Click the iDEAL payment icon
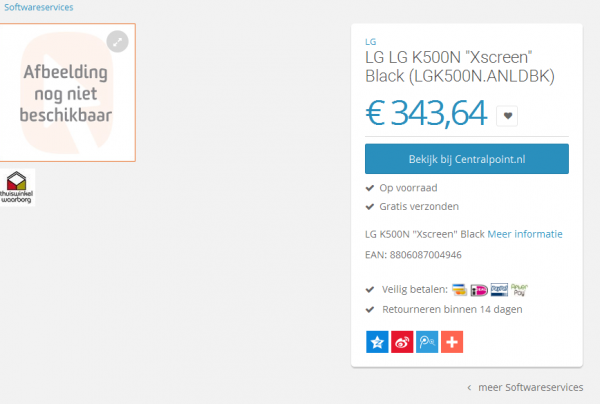600x404 pixels. 479,290
